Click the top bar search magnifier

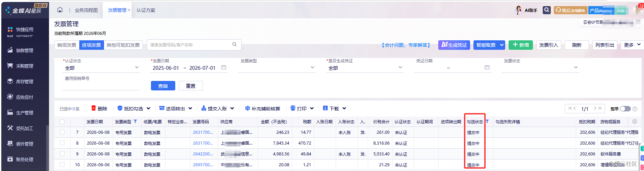click(546, 10)
